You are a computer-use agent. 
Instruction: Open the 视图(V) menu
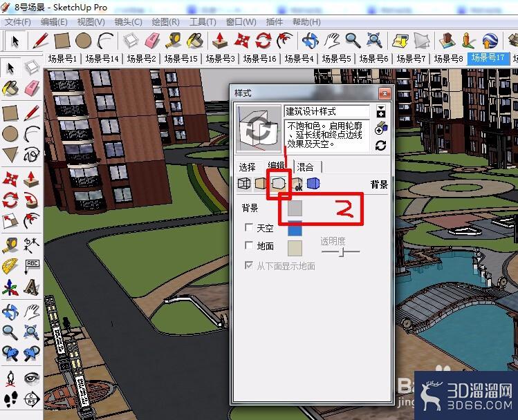click(x=91, y=22)
